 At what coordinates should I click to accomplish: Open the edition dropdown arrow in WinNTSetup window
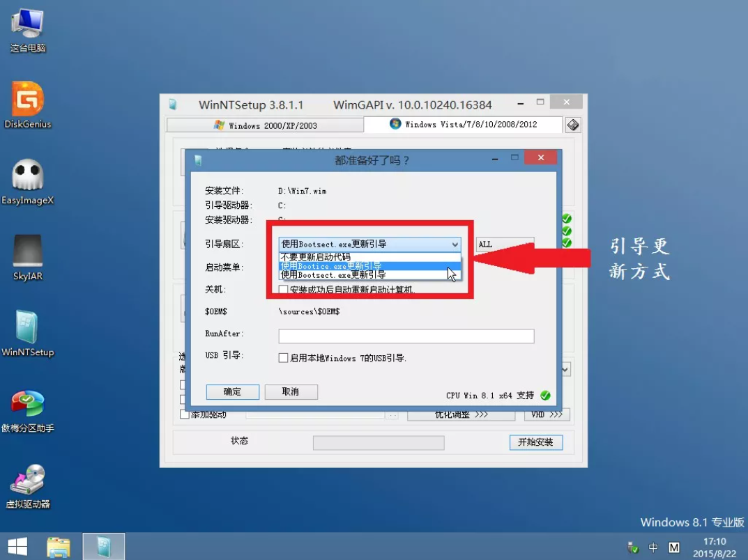(x=565, y=369)
